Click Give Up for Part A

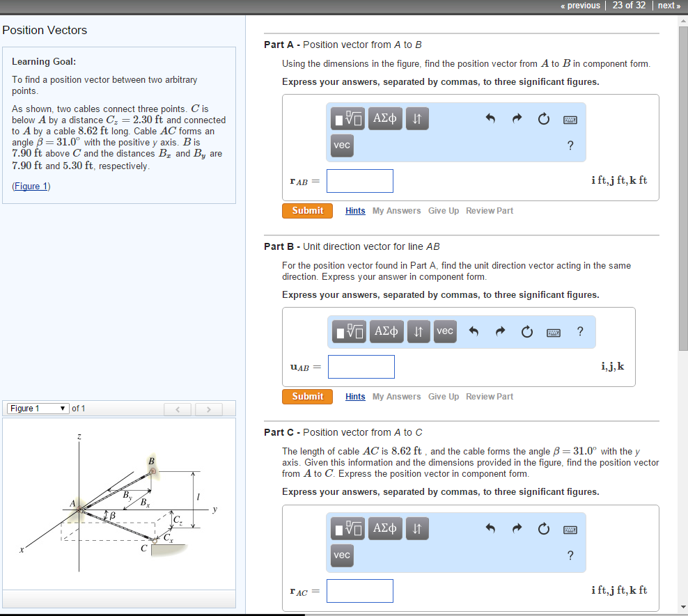(x=444, y=210)
